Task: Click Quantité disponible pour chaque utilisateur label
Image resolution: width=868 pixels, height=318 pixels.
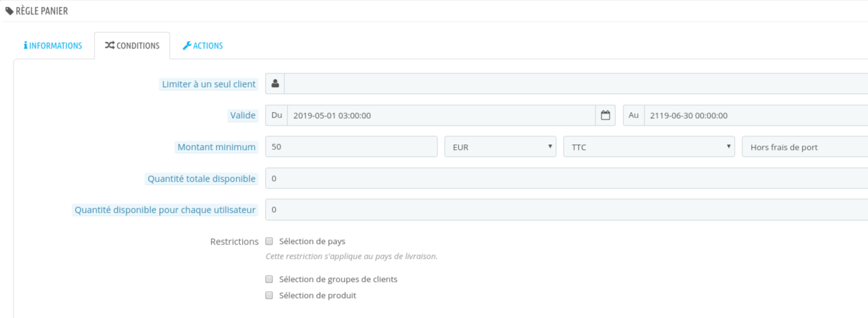Action: (165, 210)
